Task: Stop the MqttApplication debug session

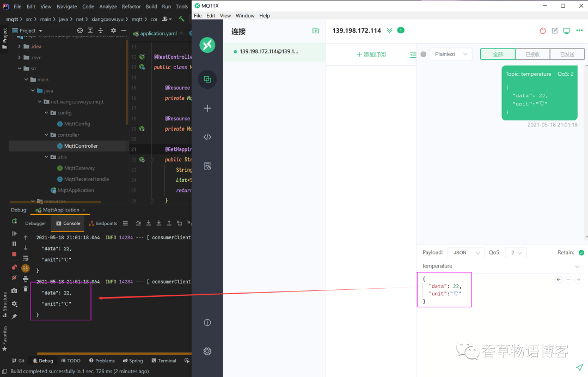Action: point(14,254)
